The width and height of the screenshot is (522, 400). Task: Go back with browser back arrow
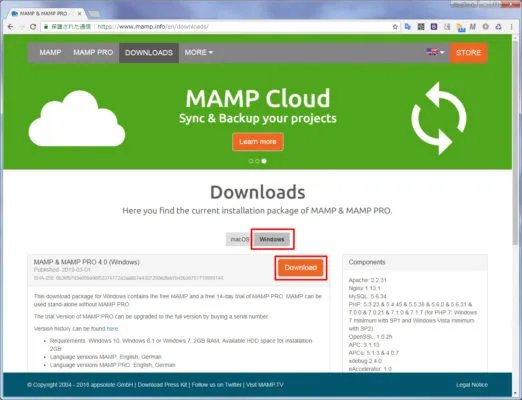pyautogui.click(x=10, y=27)
